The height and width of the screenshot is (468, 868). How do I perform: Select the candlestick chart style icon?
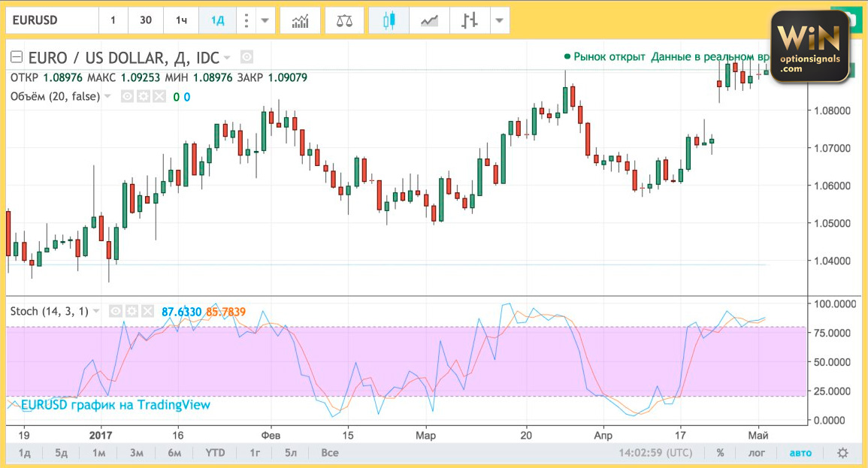[x=389, y=20]
